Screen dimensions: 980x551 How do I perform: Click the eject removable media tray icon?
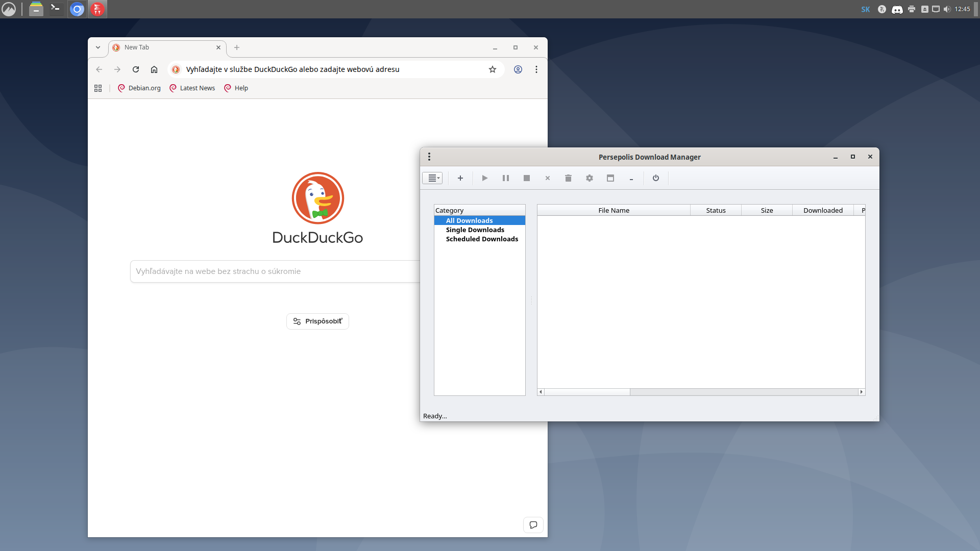tap(925, 9)
